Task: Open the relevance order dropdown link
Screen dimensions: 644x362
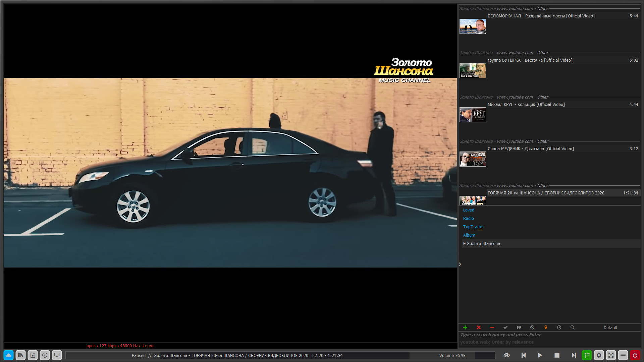Action: (x=523, y=342)
